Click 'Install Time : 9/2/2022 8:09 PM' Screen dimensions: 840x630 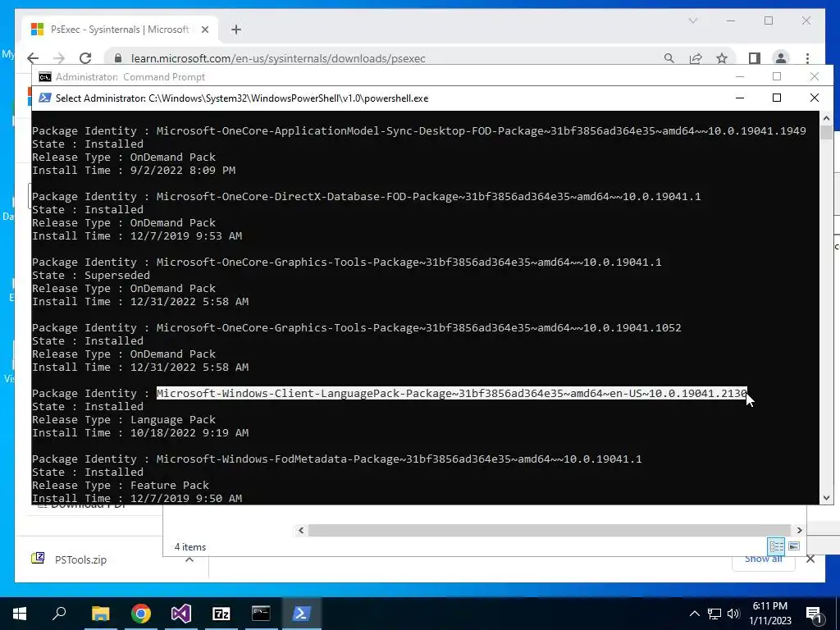134,171
